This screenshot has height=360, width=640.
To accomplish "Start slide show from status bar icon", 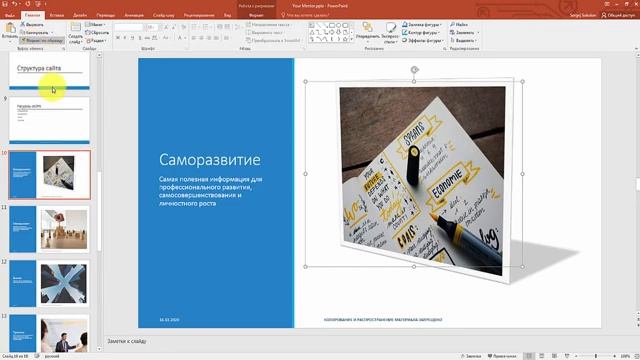I will pyautogui.click(x=567, y=356).
